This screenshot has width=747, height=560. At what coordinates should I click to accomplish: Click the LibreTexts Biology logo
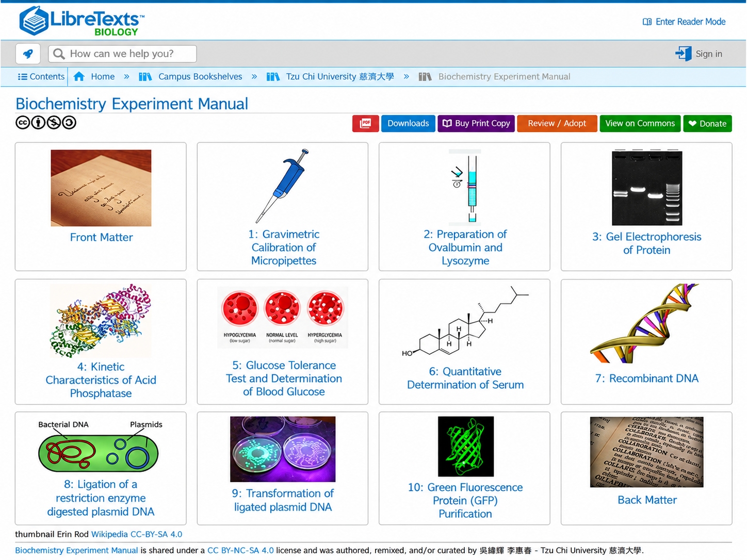pos(82,21)
